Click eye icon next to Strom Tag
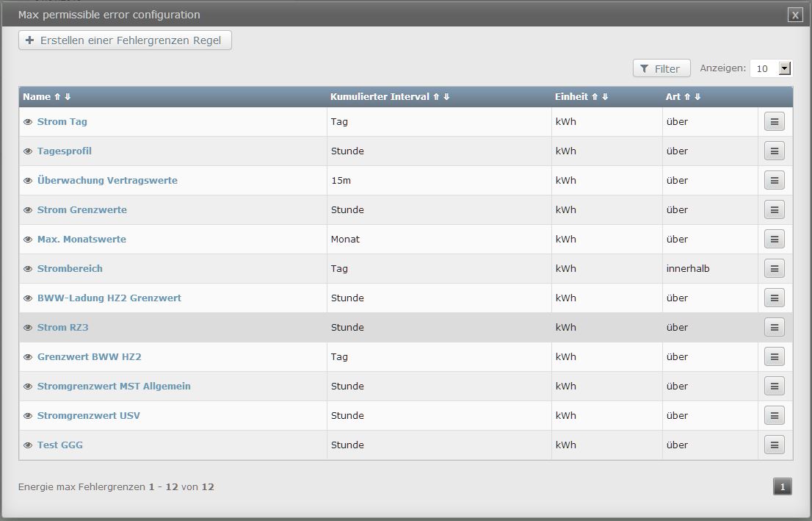This screenshot has width=812, height=521. 28,122
